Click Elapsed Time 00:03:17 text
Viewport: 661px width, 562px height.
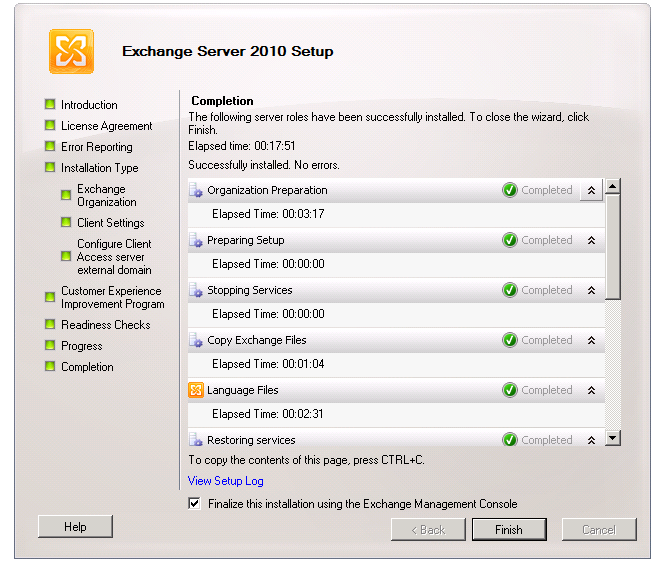coord(268,214)
